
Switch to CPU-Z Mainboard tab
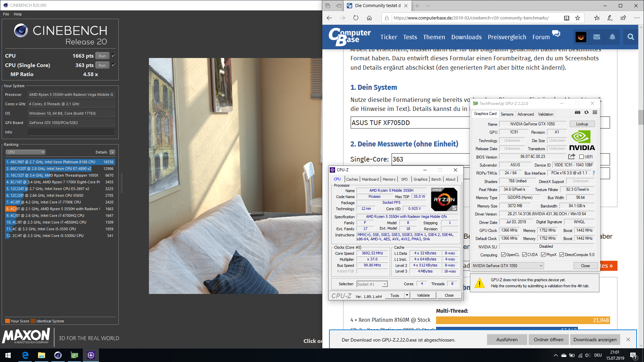tap(370, 179)
